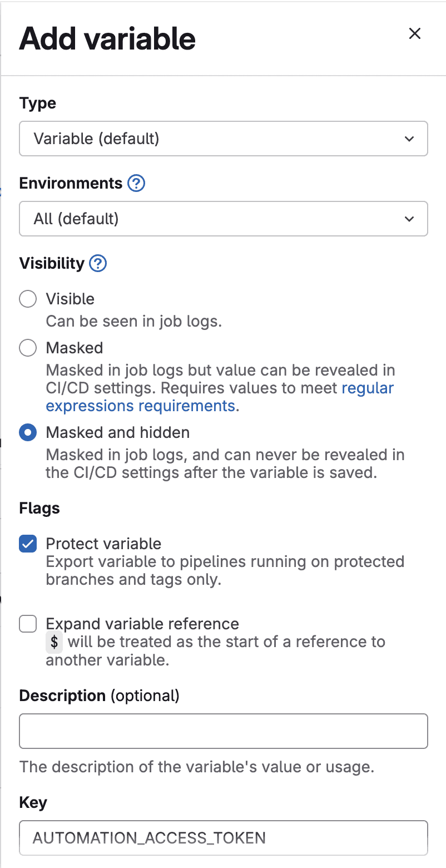Screen dimensions: 446x868
Task: Open the Environments help icon
Action: 136,183
